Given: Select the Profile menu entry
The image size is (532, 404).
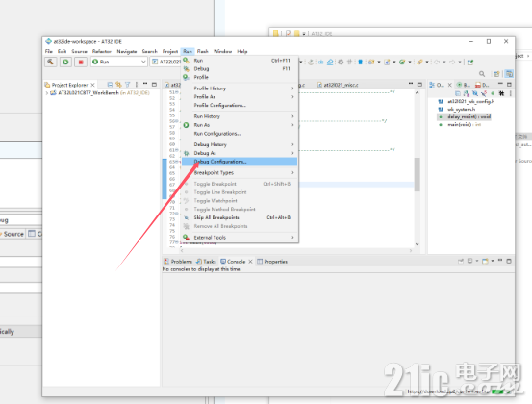Looking at the screenshot, I should [x=240, y=77].
